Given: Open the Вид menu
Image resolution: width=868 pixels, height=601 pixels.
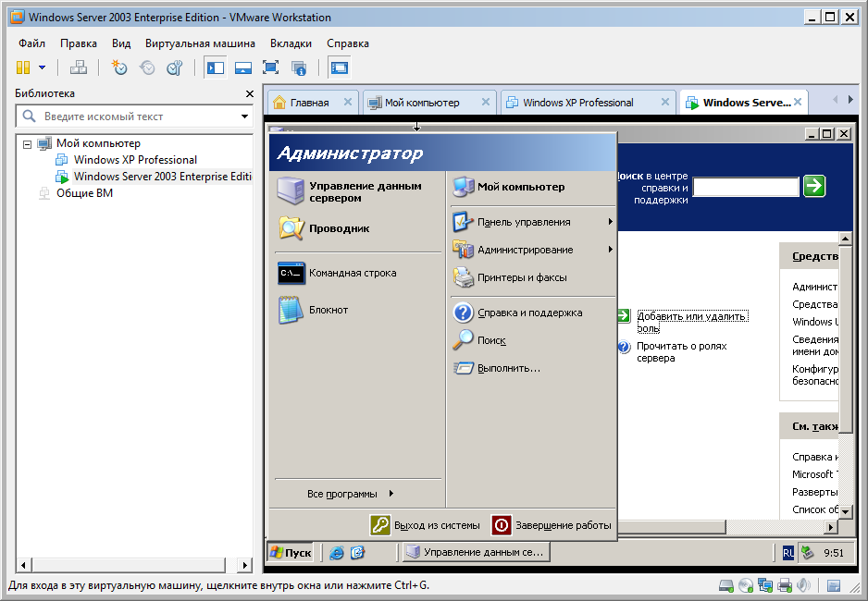Looking at the screenshot, I should [121, 43].
